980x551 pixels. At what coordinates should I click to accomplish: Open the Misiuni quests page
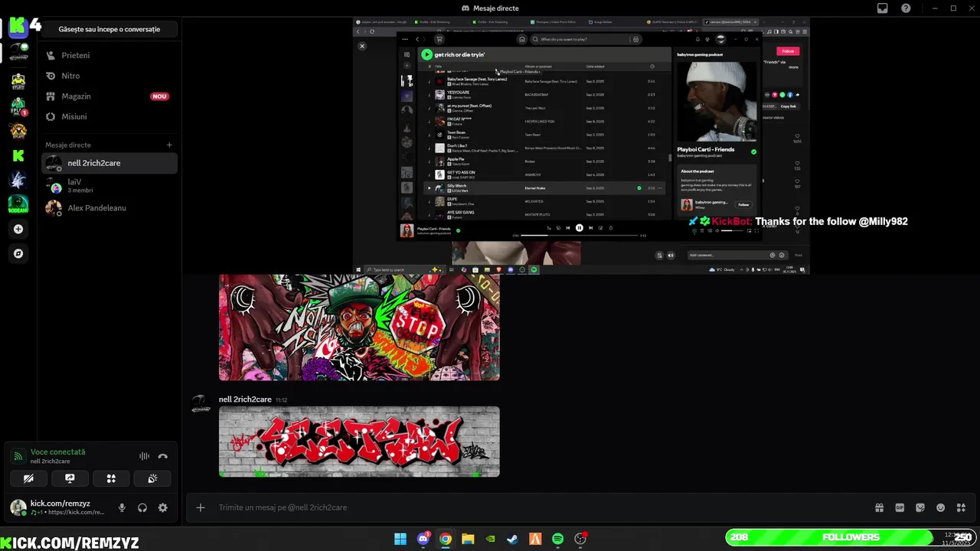(109, 116)
